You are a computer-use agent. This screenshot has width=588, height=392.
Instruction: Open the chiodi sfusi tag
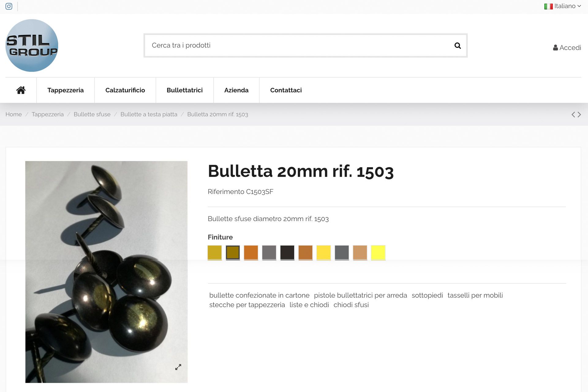(x=351, y=305)
